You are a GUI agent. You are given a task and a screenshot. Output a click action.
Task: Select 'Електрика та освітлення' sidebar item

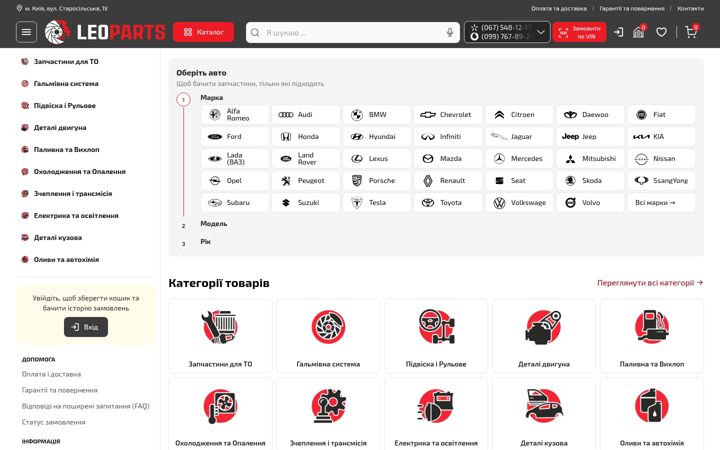coord(76,216)
